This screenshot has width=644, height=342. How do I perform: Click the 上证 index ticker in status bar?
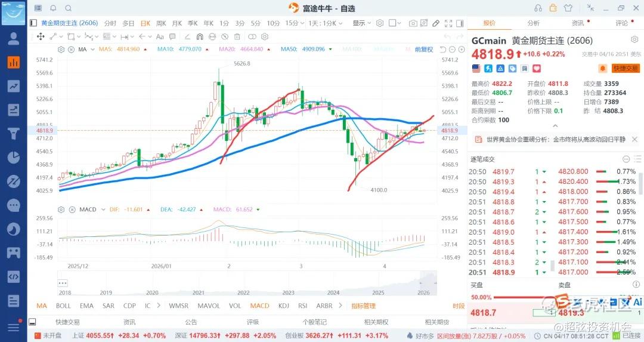pyautogui.click(x=119, y=336)
